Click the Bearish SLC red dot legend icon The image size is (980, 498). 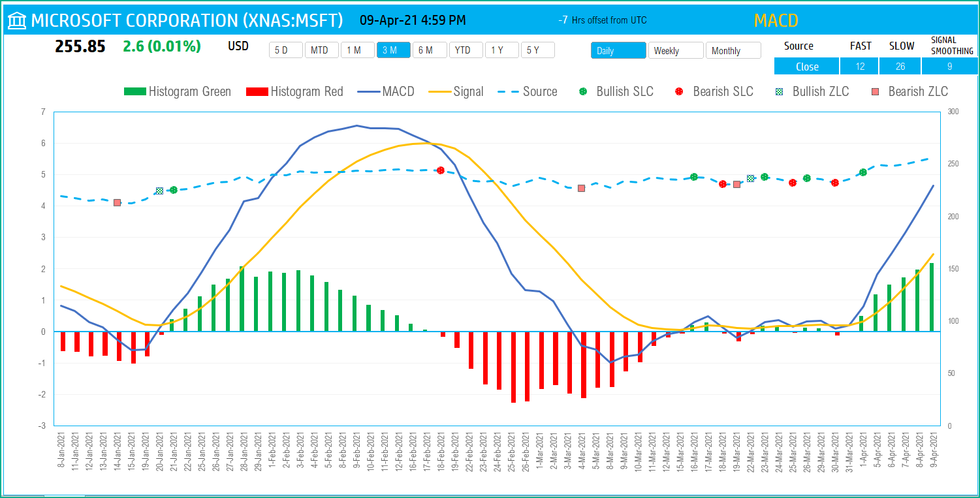tap(679, 91)
